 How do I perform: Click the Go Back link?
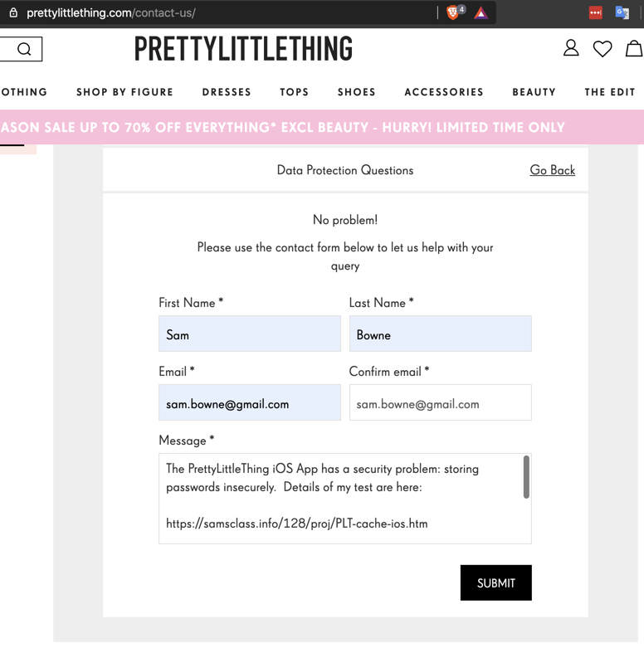tap(552, 170)
